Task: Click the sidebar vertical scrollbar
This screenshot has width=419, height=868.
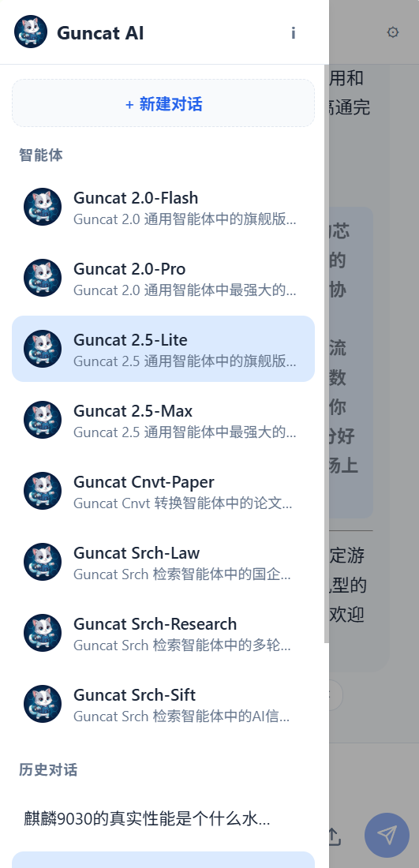Action: coord(326,354)
